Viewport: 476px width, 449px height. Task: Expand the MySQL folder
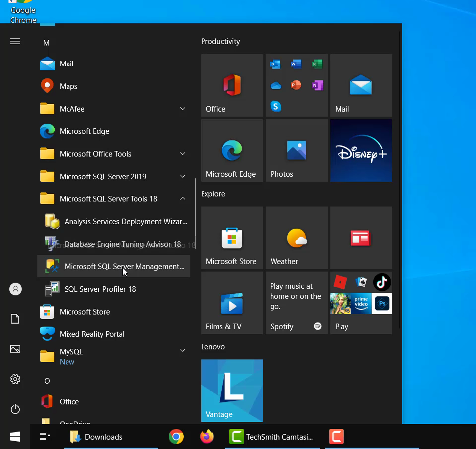click(183, 351)
